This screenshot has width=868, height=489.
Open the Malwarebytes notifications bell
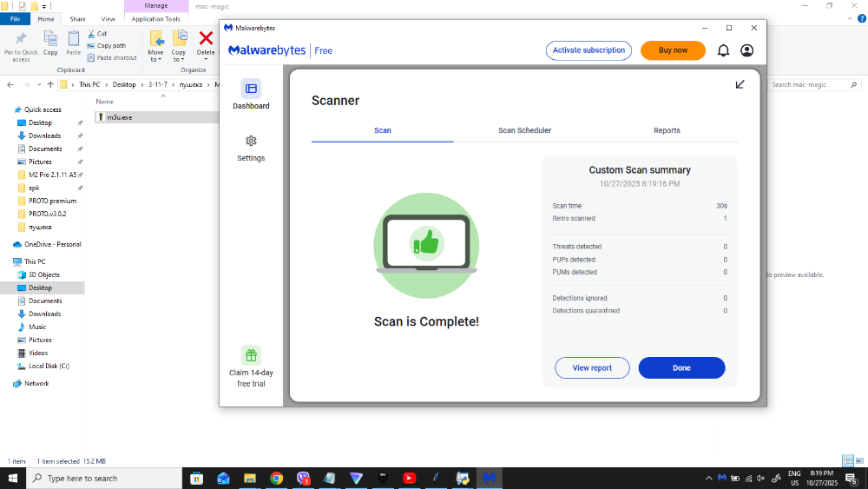pyautogui.click(x=723, y=50)
